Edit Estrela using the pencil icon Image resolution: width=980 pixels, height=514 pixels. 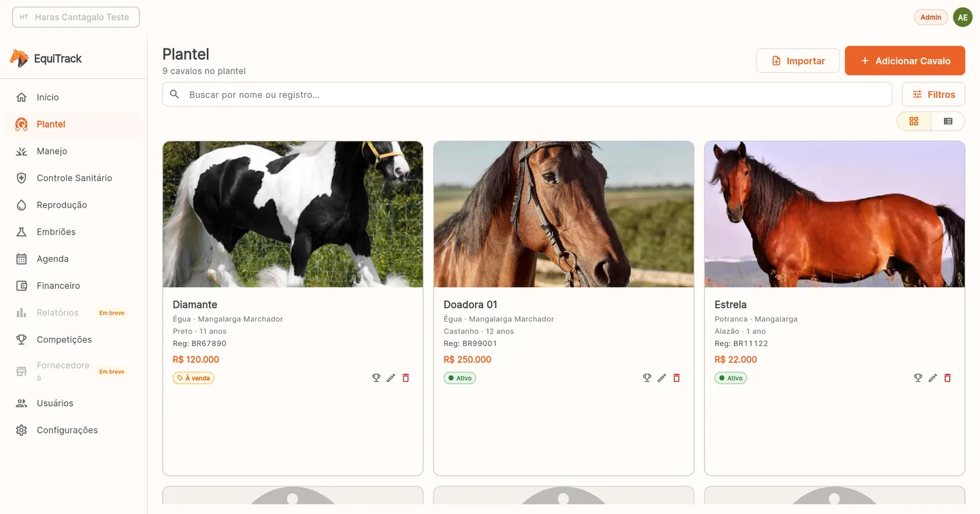(x=933, y=378)
